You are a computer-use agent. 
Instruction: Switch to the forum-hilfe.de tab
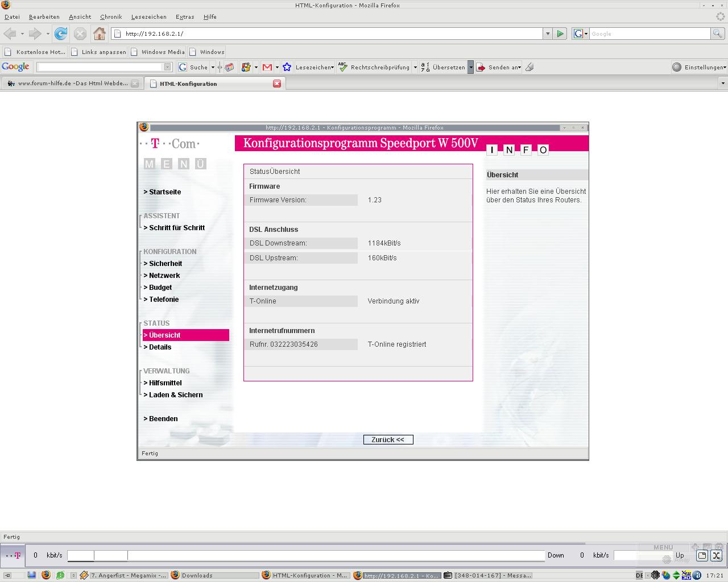pyautogui.click(x=71, y=84)
